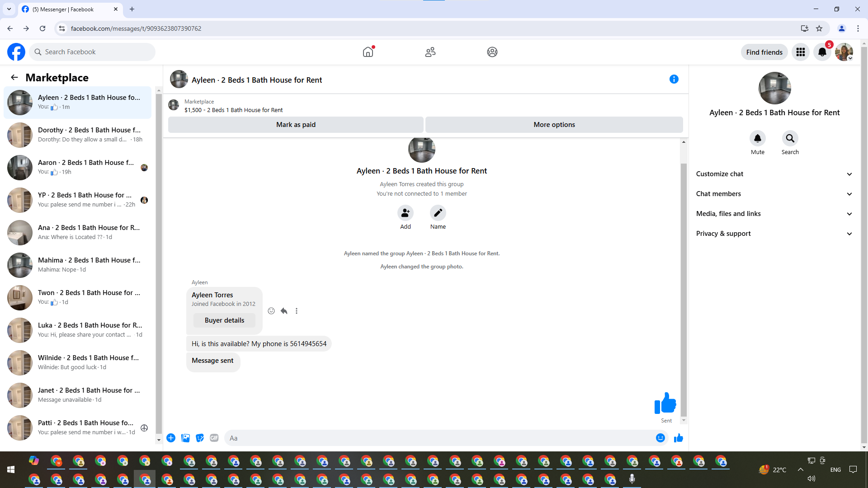This screenshot has height=488, width=868.
Task: Open the GIF picker icon
Action: pos(214,438)
